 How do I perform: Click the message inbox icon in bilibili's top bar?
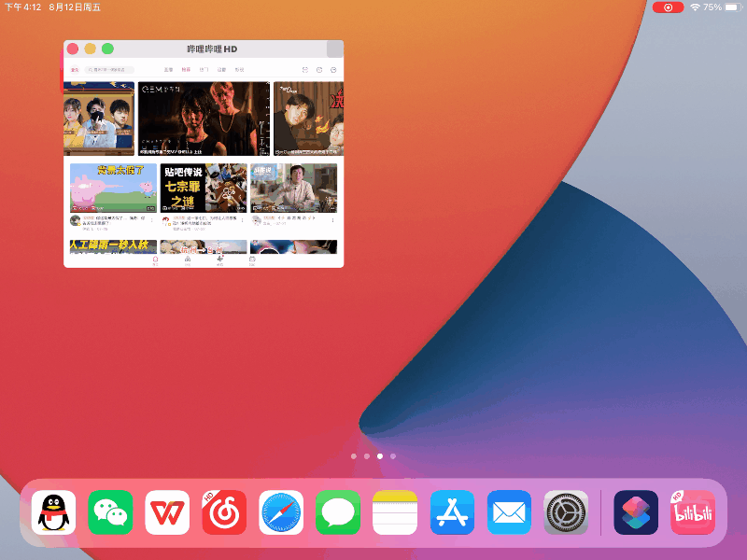[303, 69]
